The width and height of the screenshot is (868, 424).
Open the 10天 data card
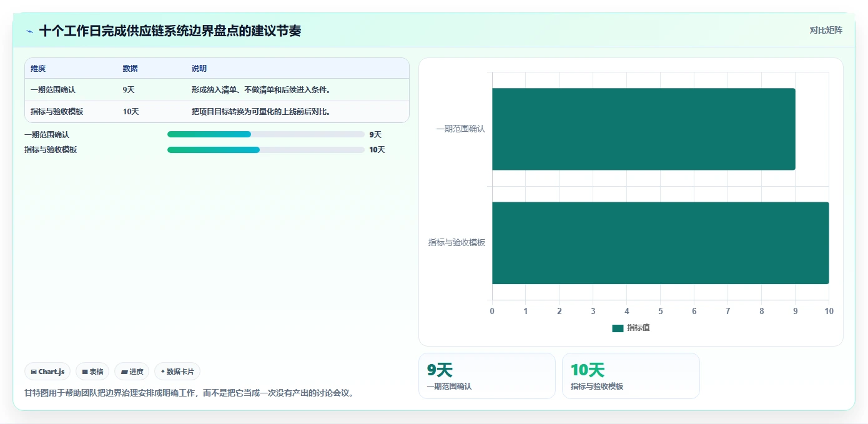click(631, 376)
